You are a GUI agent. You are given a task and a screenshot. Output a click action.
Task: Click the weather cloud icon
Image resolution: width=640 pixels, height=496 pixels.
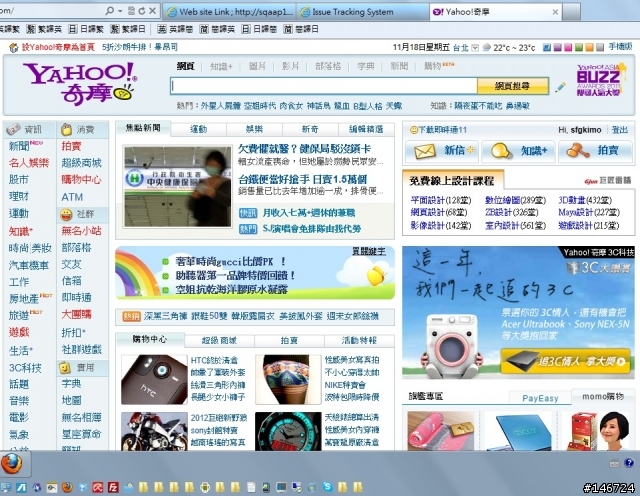486,47
